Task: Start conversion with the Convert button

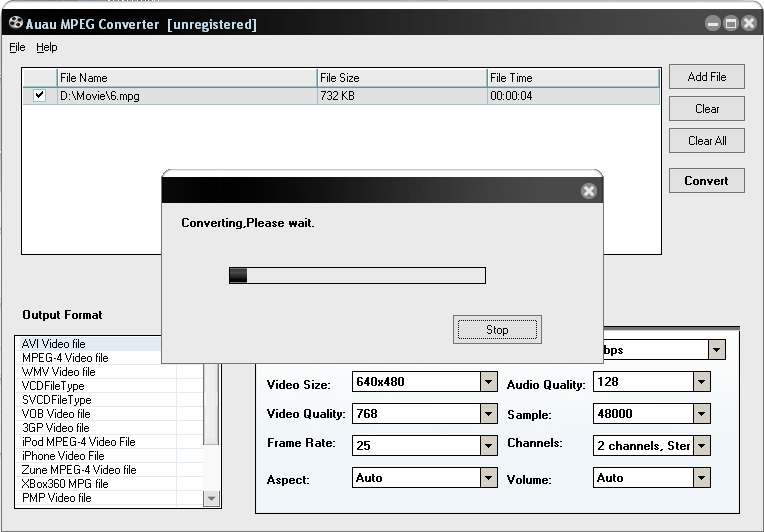Action: (707, 181)
